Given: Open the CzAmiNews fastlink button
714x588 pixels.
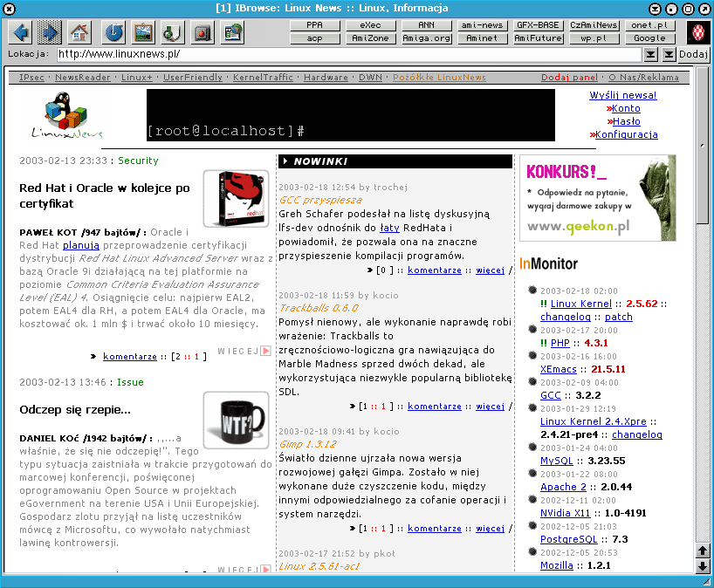Looking at the screenshot, I should pyautogui.click(x=594, y=25).
